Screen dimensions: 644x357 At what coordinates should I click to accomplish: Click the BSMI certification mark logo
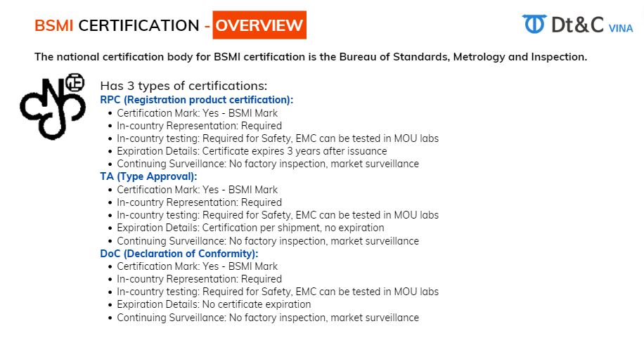(x=52, y=105)
